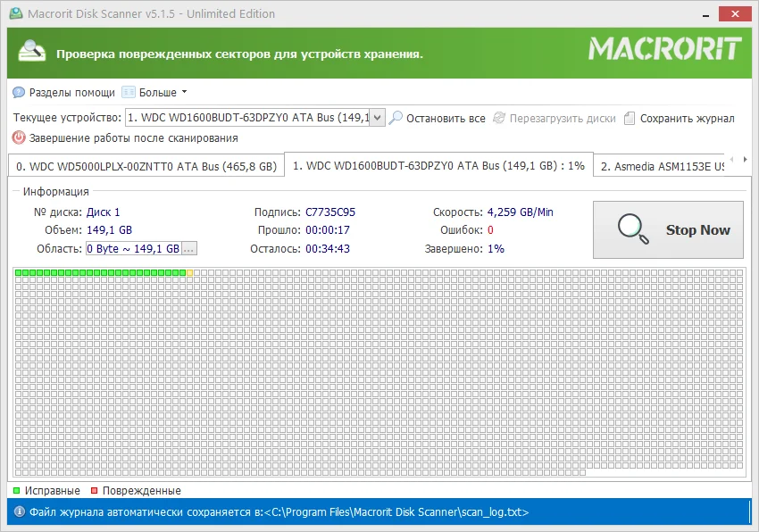759x532 pixels.
Task: Click the magnifier icon for Остановить все
Action: (396, 118)
